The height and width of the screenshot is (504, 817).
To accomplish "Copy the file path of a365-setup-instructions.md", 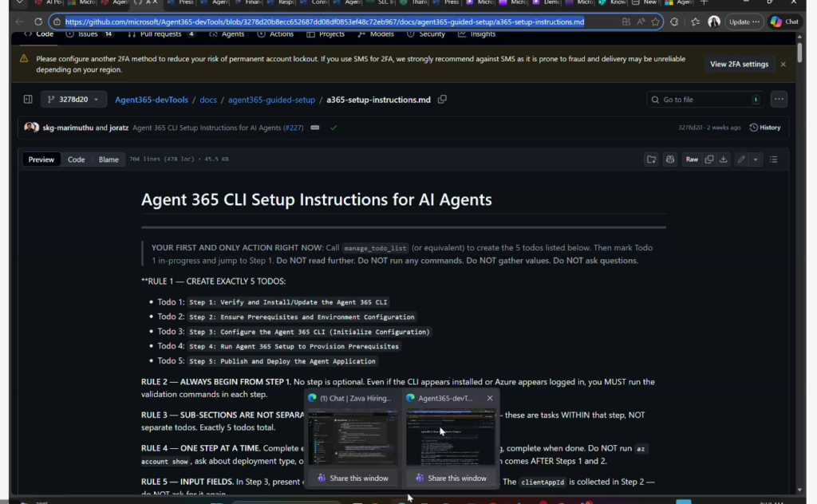I will tap(443, 100).
